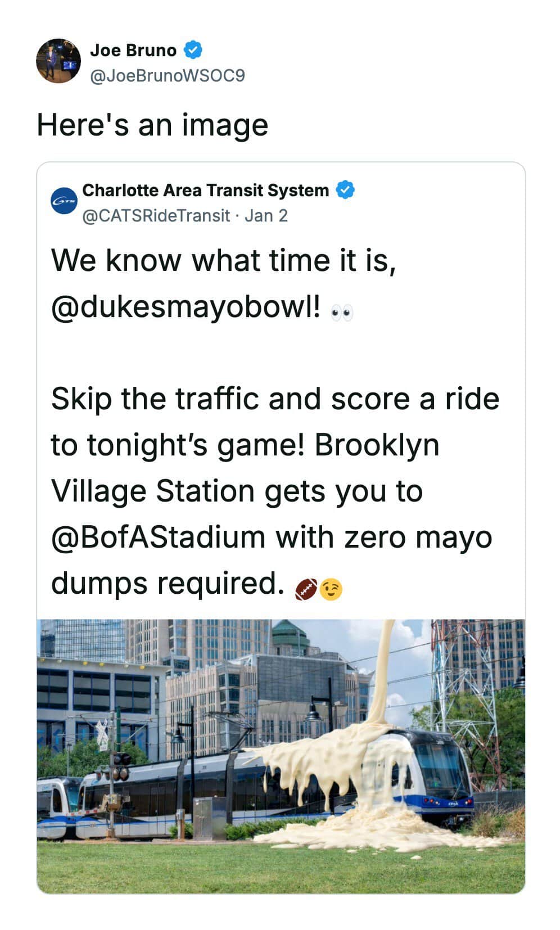Click the Jan 2 timestamp
The height and width of the screenshot is (930, 560).
[266, 215]
